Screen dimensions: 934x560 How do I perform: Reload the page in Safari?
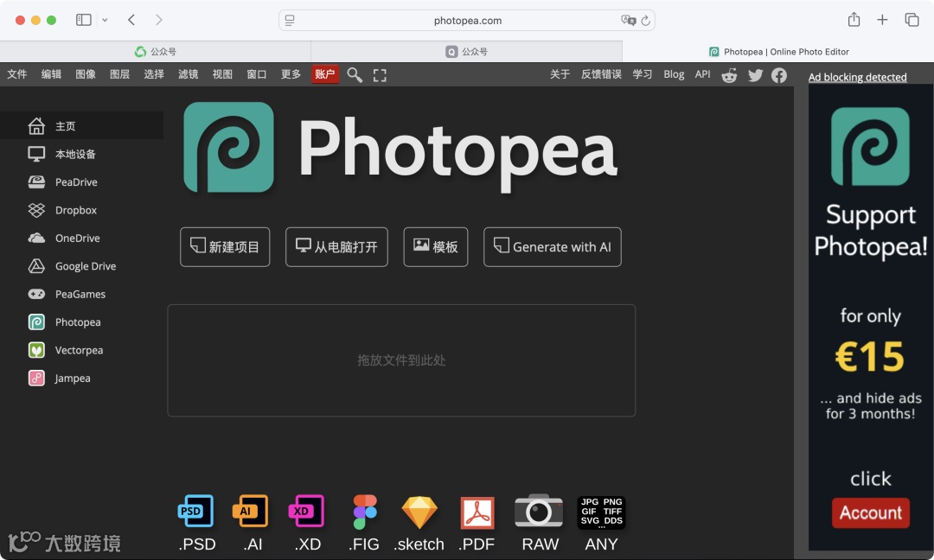pos(645,21)
